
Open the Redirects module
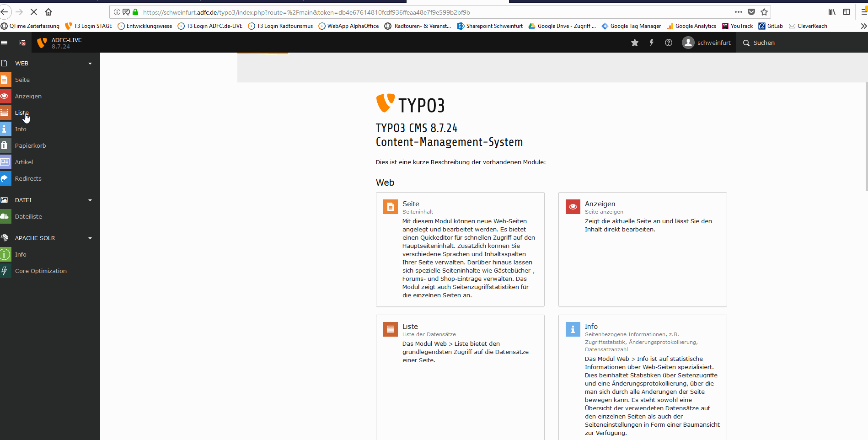point(28,178)
